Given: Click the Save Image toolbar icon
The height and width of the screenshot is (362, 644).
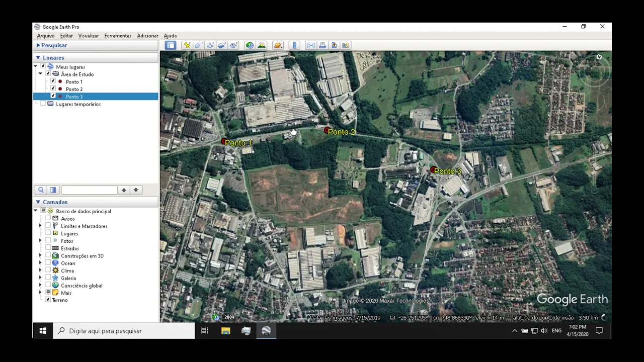Looking at the screenshot, I should (x=334, y=45).
